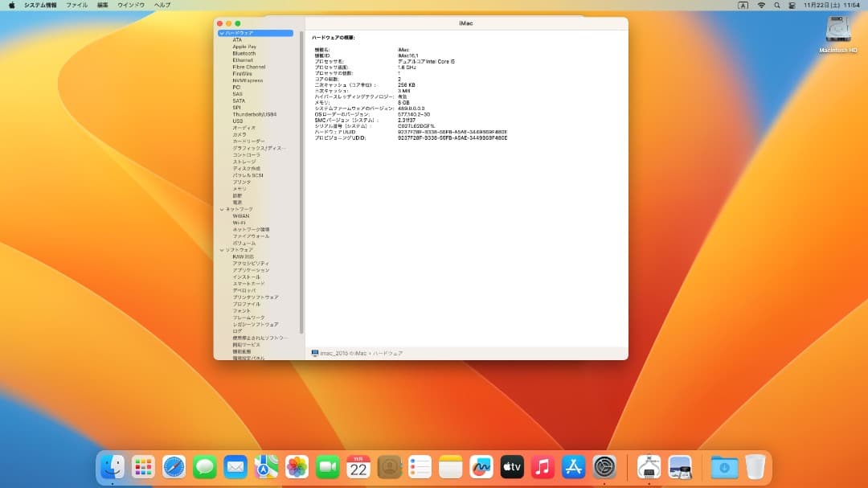The width and height of the screenshot is (868, 488).
Task: Open System Settings from the Dock
Action: pos(604,466)
